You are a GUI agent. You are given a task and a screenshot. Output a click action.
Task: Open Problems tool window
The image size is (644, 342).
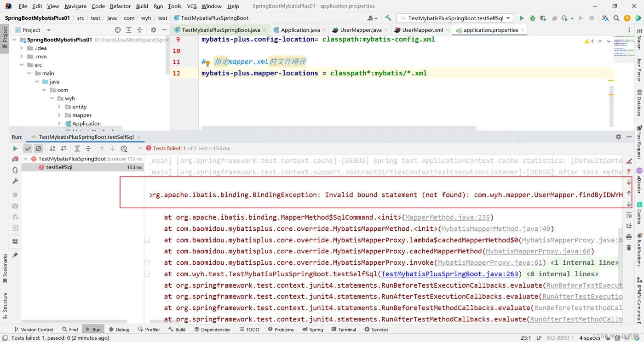click(x=281, y=330)
